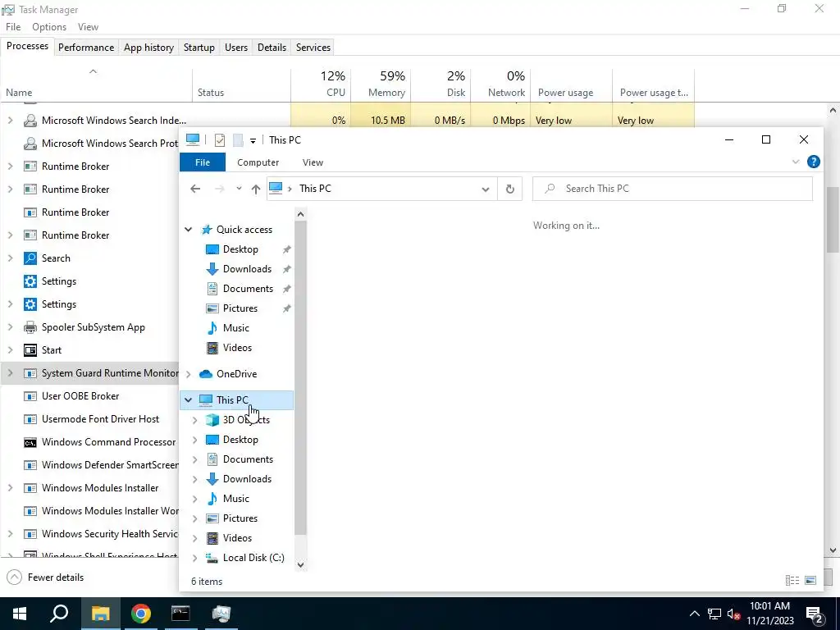Viewport: 840px width, 630px height.
Task: Open Customize Quick Access Toolbar dropdown
Action: pos(253,141)
